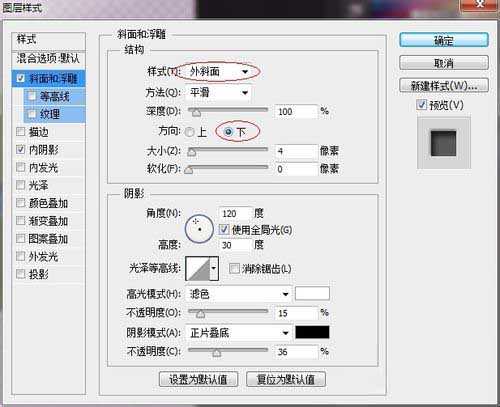This screenshot has width=500, height=407.
Task: Click the 软化 value field
Action: 296,169
